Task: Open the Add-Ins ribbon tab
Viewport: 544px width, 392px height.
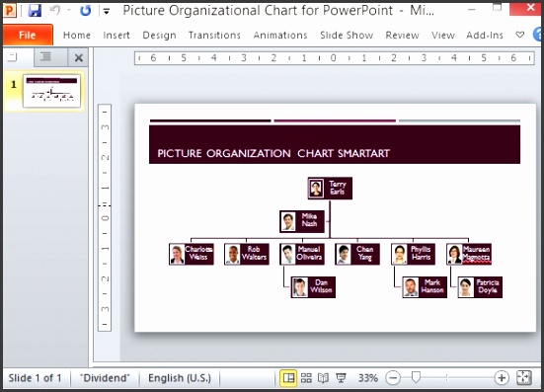Action: pos(485,35)
